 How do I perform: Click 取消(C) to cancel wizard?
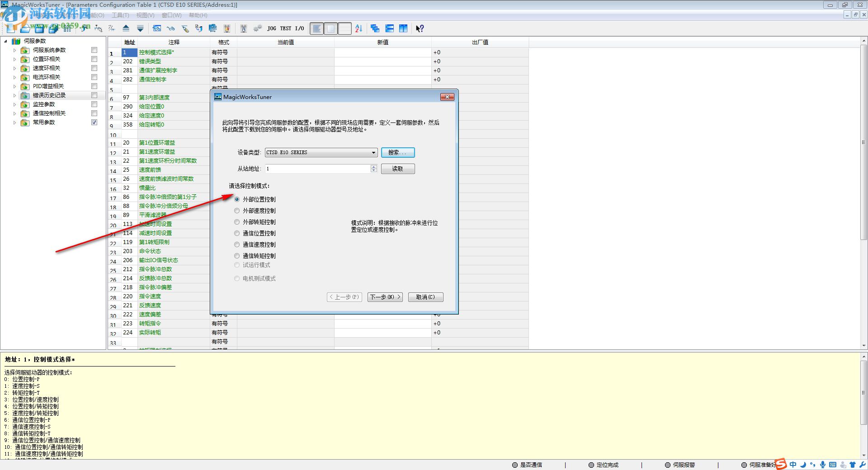[x=425, y=297]
